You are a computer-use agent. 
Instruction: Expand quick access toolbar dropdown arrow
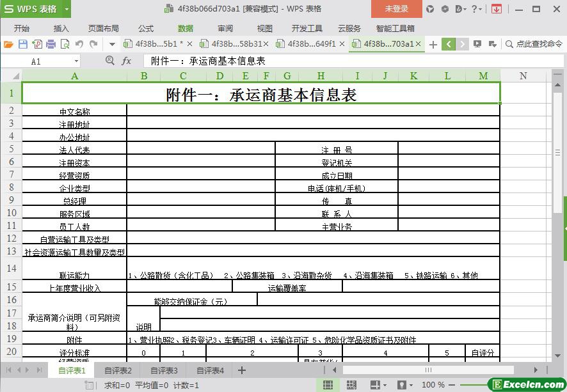tap(112, 44)
